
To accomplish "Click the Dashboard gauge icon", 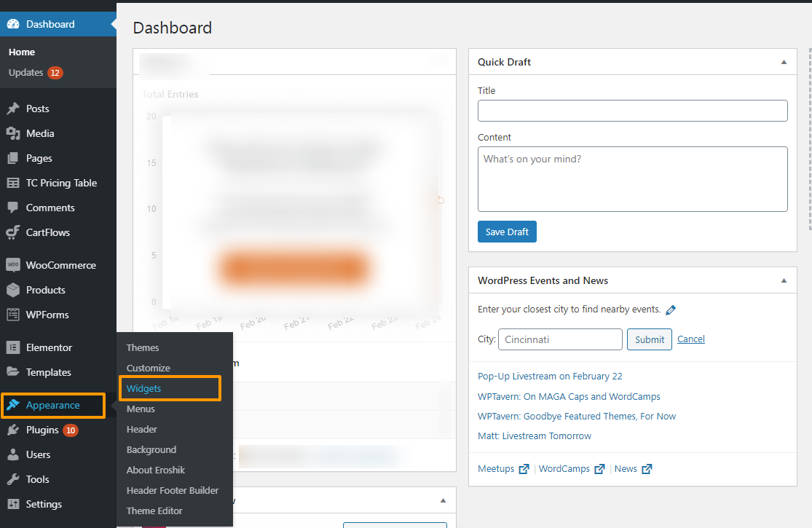I will pos(13,24).
